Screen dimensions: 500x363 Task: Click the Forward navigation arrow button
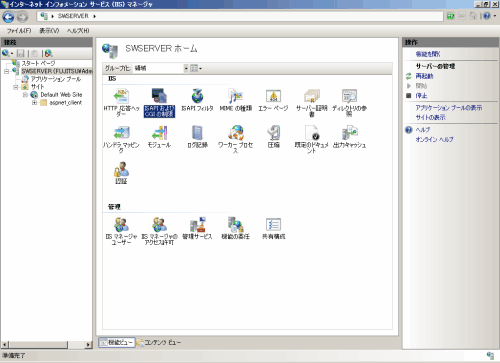point(22,17)
